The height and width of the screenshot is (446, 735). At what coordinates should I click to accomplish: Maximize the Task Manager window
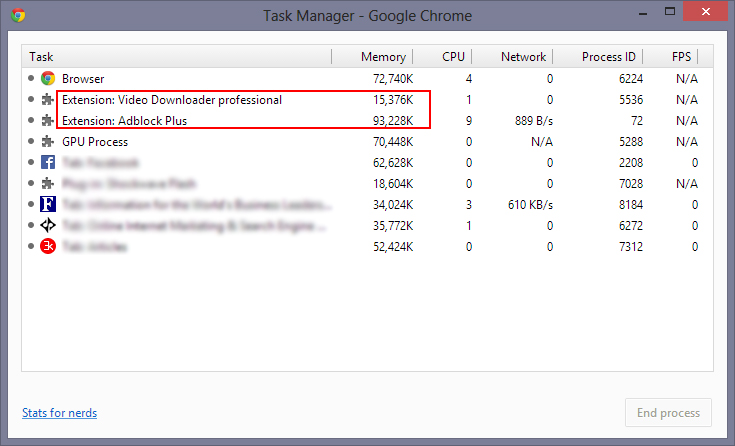[x=670, y=12]
